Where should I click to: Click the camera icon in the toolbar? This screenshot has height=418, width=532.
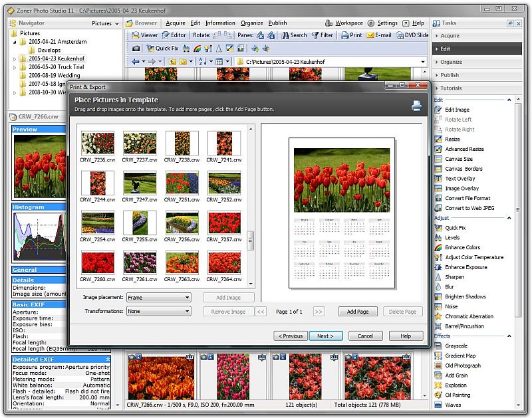pos(136,49)
